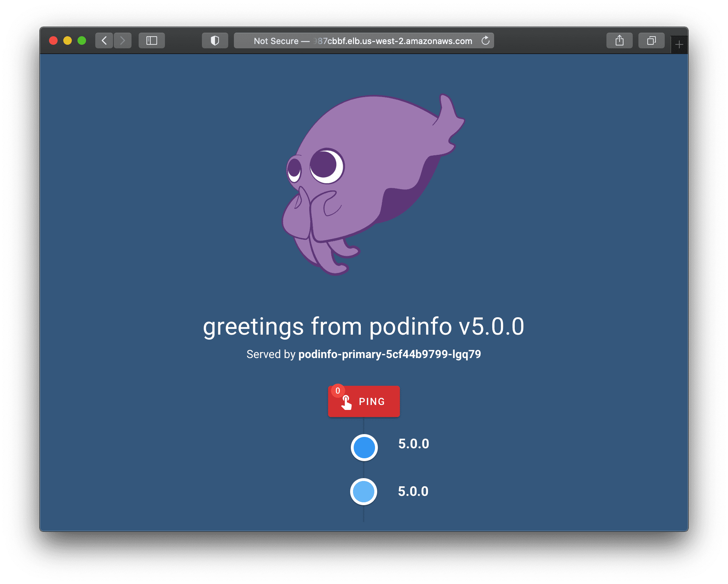Reload the page with the refresh icon
Screen dimensions: 728x584
[x=486, y=40]
